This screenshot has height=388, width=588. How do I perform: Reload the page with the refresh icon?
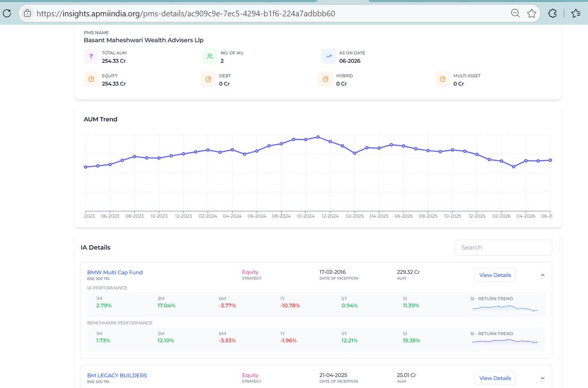coord(7,14)
